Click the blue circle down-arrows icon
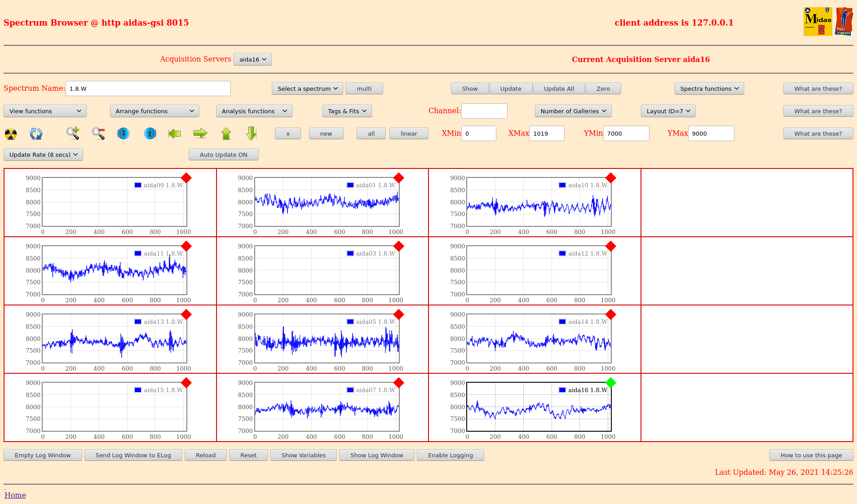Image resolution: width=857 pixels, height=504 pixels. pos(123,133)
